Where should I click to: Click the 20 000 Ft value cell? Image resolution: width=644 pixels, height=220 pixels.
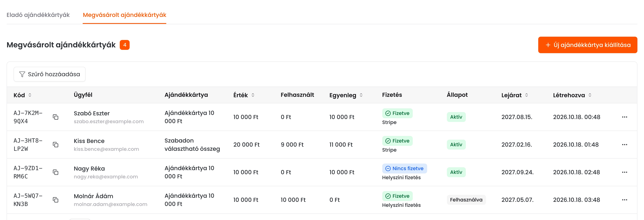tap(246, 145)
